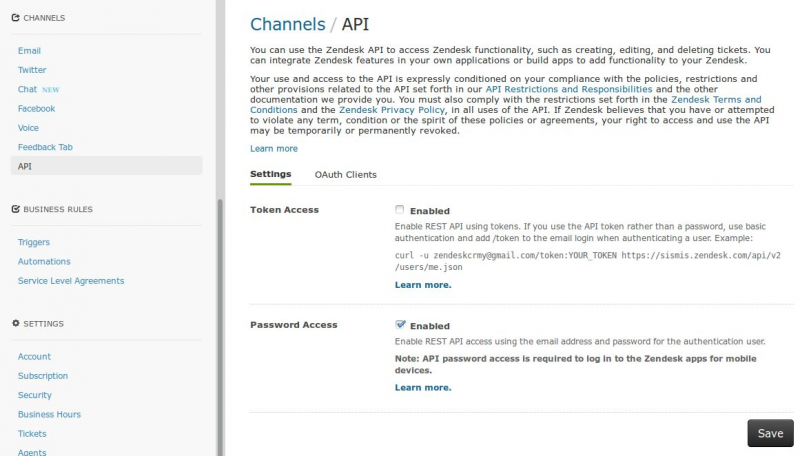Enable the Token Access checkbox

pos(399,210)
